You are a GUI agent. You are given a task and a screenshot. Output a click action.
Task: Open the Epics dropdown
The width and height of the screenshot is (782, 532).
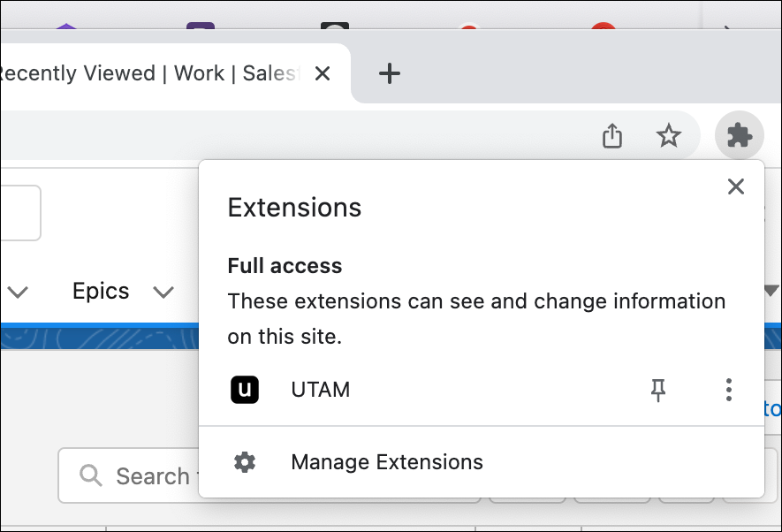(x=163, y=292)
